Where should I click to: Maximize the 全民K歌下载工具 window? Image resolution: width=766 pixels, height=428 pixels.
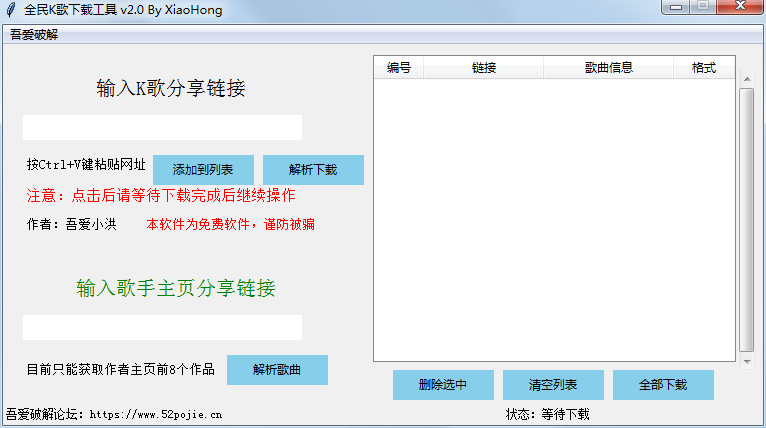[x=703, y=6]
